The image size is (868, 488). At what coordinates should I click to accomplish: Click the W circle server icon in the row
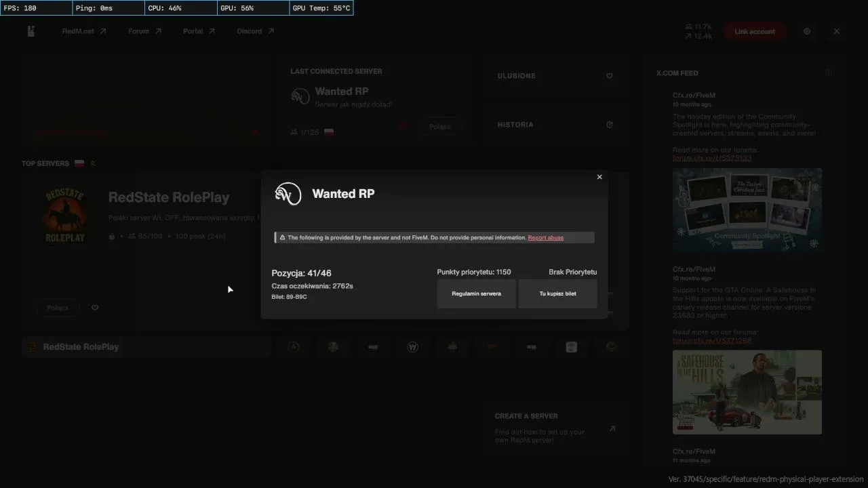click(413, 347)
